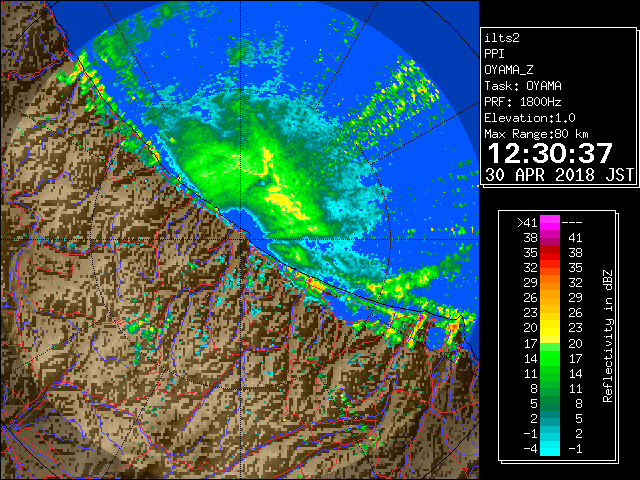
Task: Click the red legend swatch beside '35'
Action: [550, 253]
